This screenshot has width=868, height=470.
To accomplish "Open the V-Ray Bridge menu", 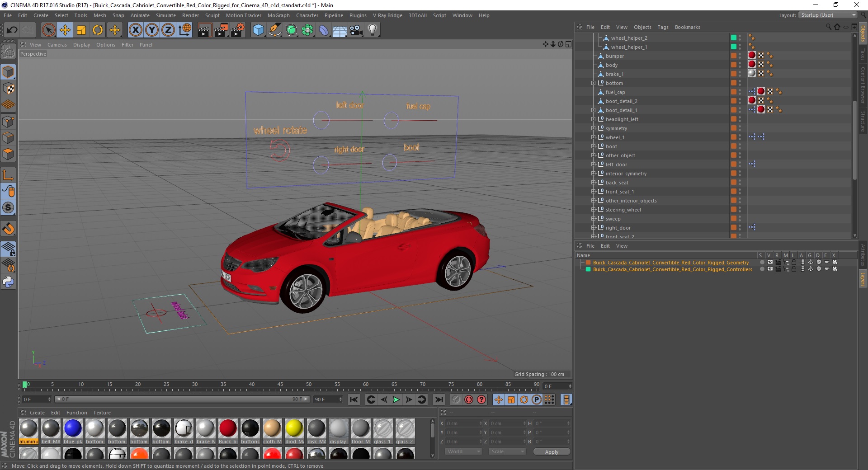I will [x=387, y=15].
